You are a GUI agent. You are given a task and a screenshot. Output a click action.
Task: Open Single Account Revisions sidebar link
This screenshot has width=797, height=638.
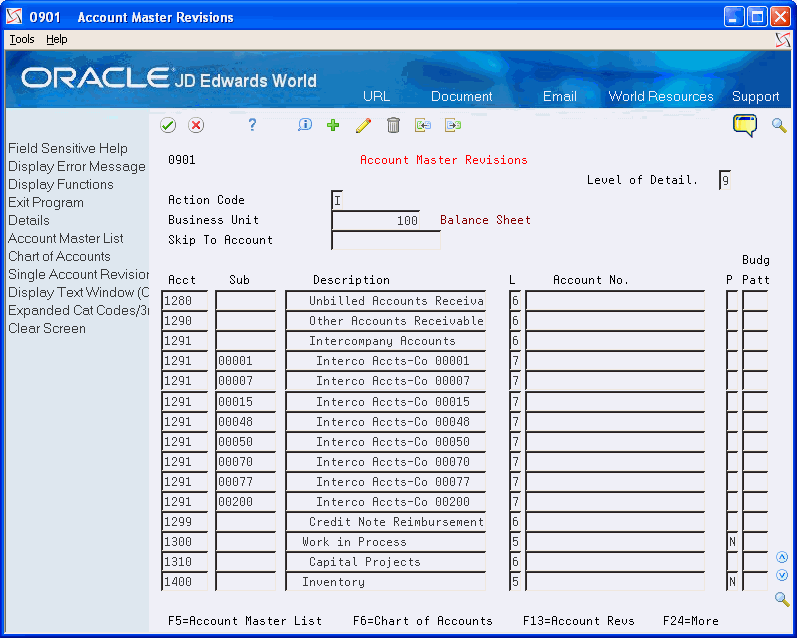point(78,275)
